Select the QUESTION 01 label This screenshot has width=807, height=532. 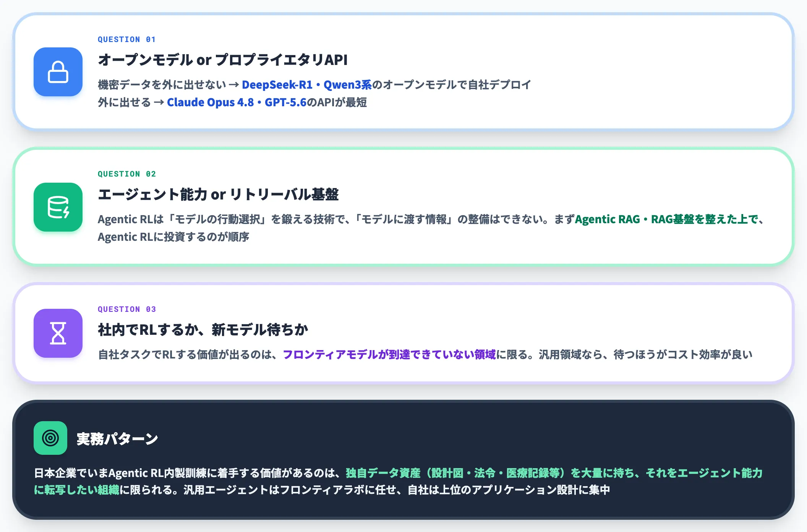[x=127, y=39]
